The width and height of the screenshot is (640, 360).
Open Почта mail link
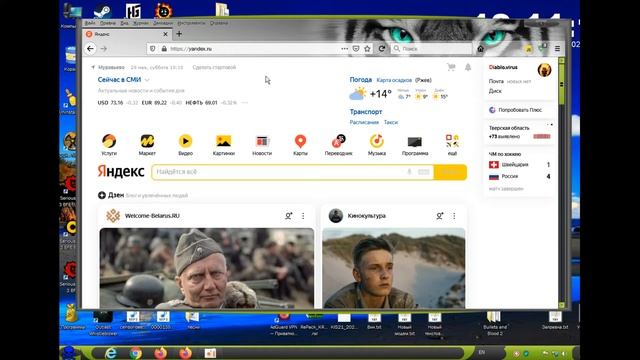click(496, 81)
